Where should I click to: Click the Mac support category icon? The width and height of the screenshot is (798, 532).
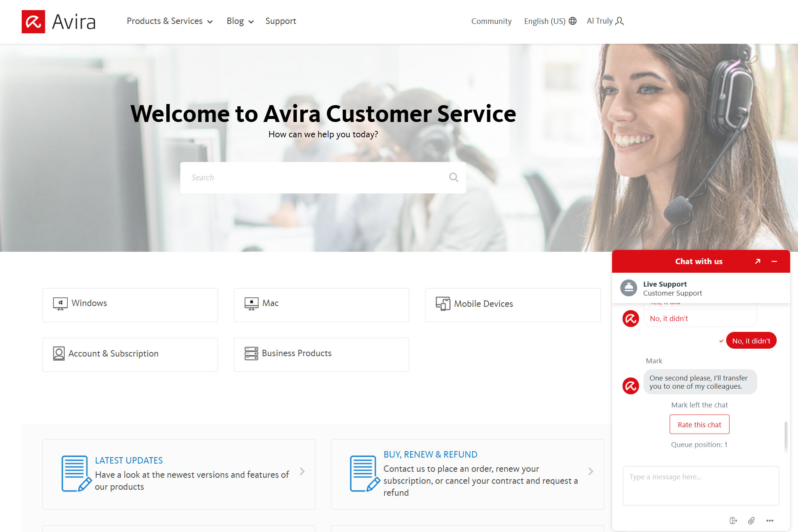(250, 303)
